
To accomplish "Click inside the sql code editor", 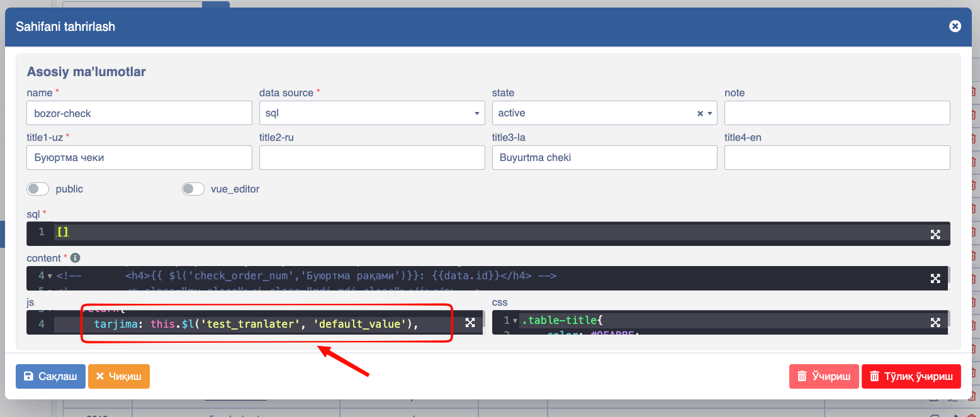I will [x=488, y=233].
